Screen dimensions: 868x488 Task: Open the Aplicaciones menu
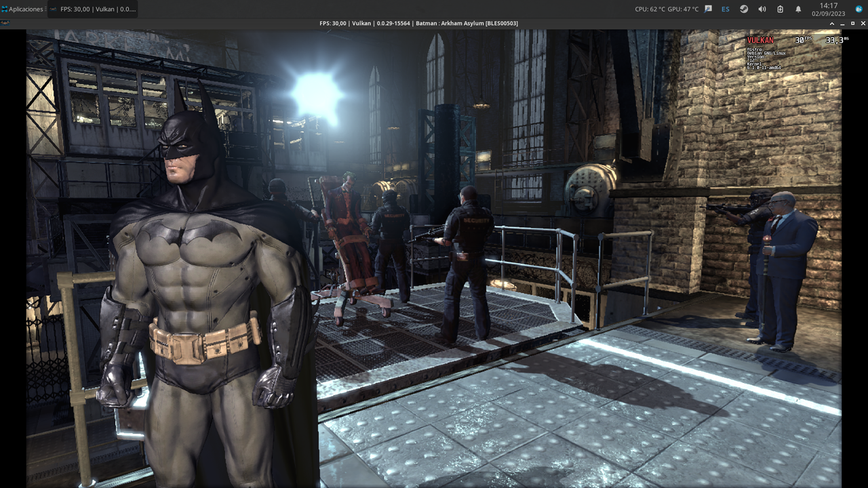[23, 9]
